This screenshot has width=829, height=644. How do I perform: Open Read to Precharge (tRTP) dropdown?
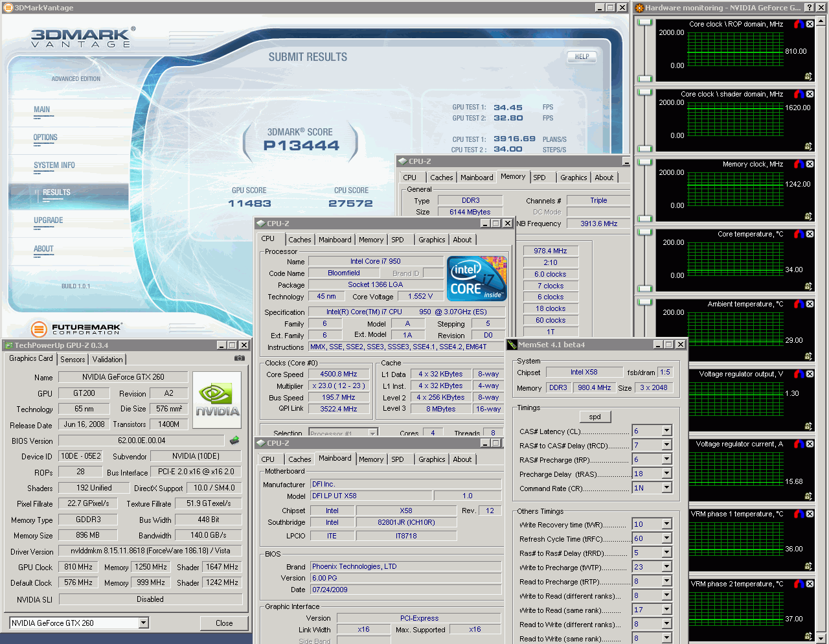click(x=666, y=581)
